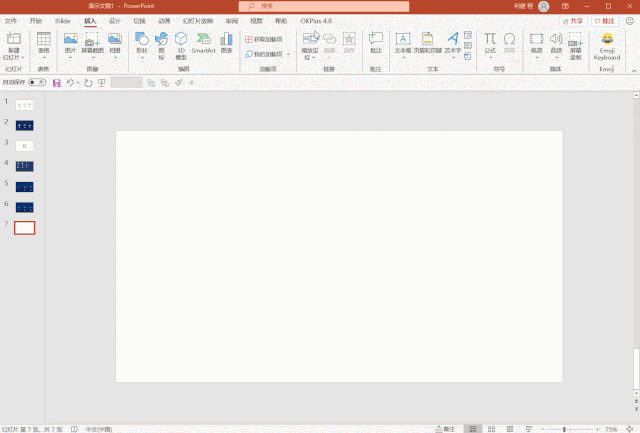Screen dimensions: 640x433
Task: Click the smiley feedback icon
Action: (x=630, y=21)
